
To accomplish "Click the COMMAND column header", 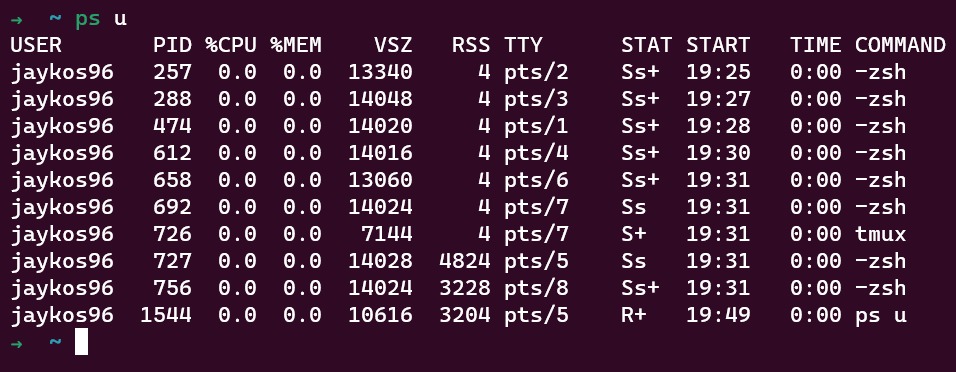I will click(x=901, y=45).
